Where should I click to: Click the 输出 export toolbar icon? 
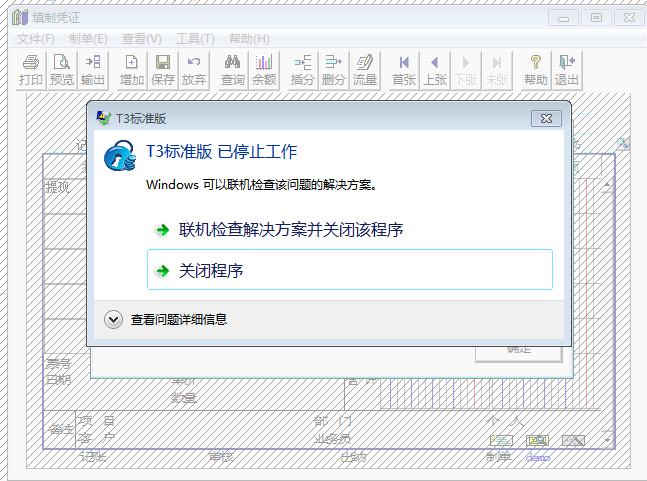tap(93, 71)
